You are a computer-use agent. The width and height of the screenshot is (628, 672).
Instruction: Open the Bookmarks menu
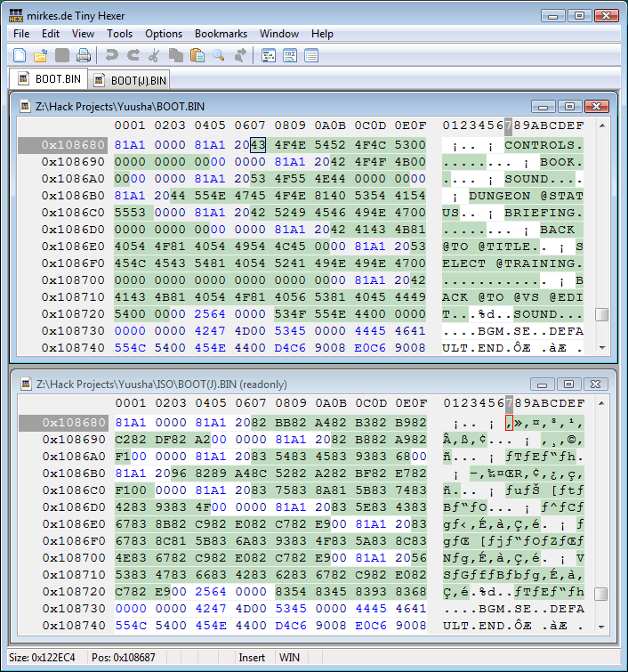(221, 34)
